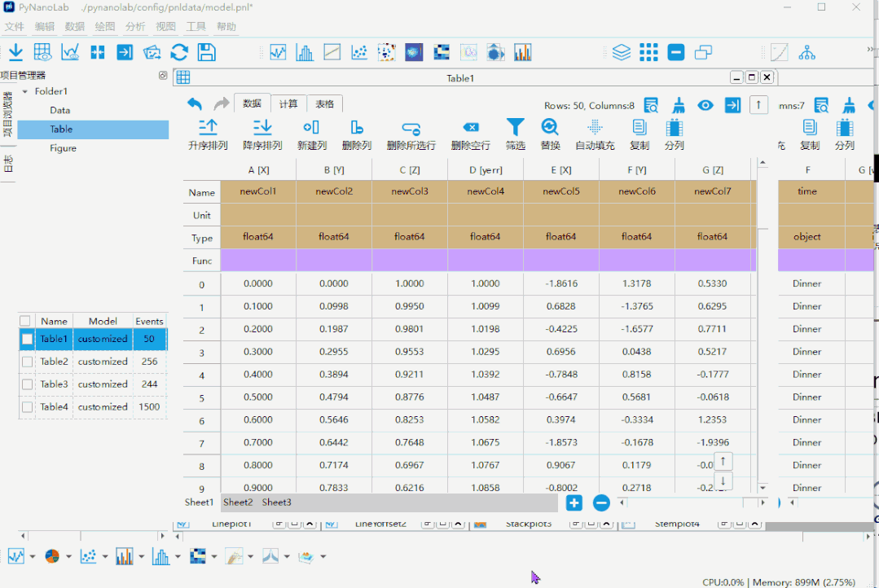Image resolution: width=879 pixels, height=588 pixels.
Task: Select the histogram icon in top toolbar
Action: [305, 52]
